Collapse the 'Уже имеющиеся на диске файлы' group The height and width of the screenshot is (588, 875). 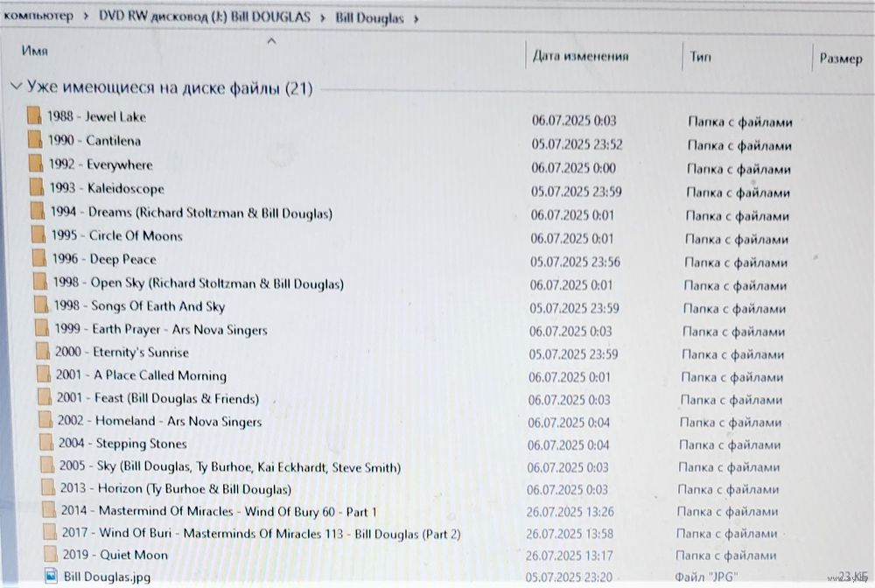(x=16, y=86)
